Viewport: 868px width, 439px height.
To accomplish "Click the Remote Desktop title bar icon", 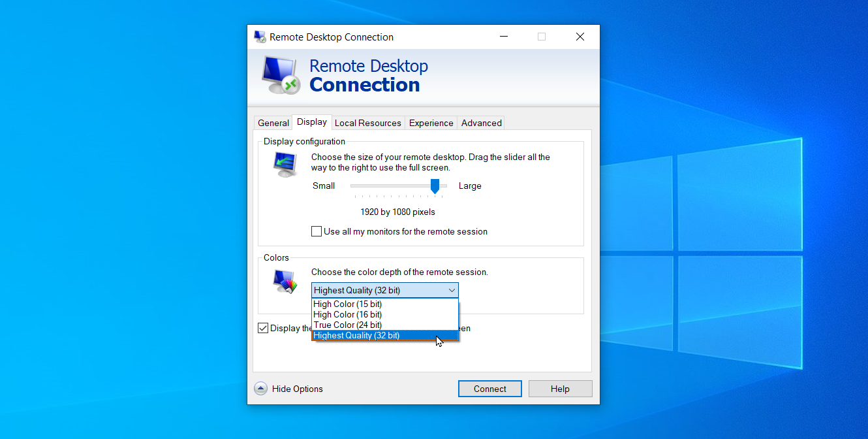I will 260,37.
